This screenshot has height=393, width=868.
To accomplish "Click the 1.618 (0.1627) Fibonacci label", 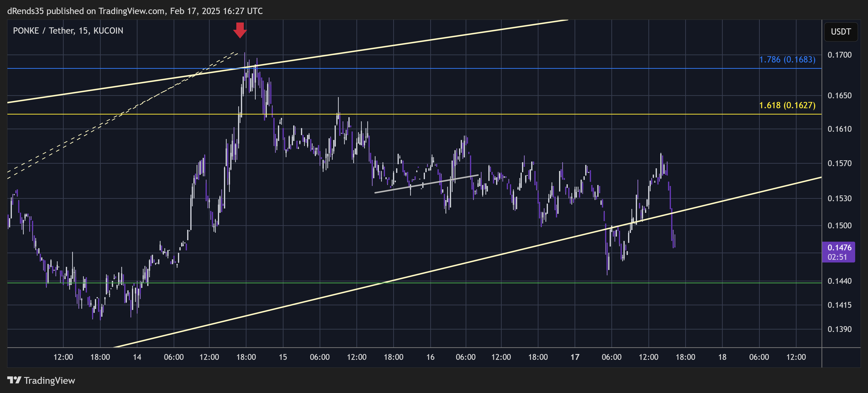I will 787,105.
